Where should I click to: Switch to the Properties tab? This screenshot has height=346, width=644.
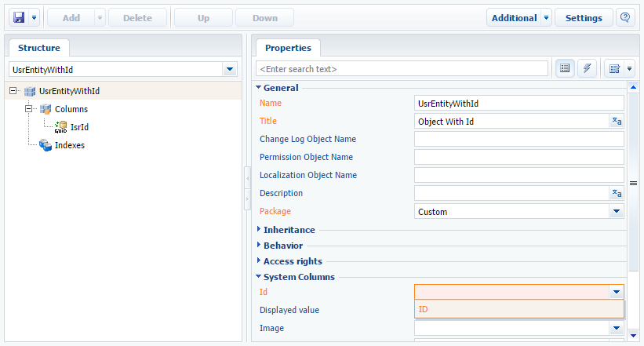(x=289, y=48)
